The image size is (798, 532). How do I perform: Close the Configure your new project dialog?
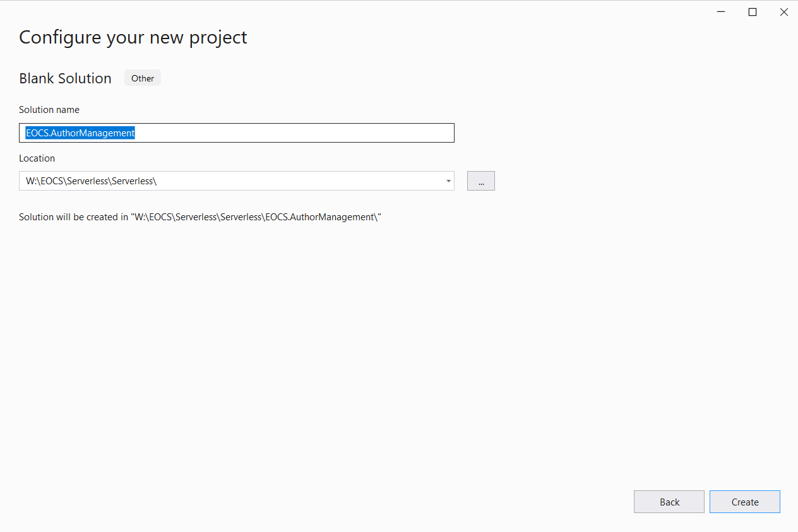(x=783, y=11)
